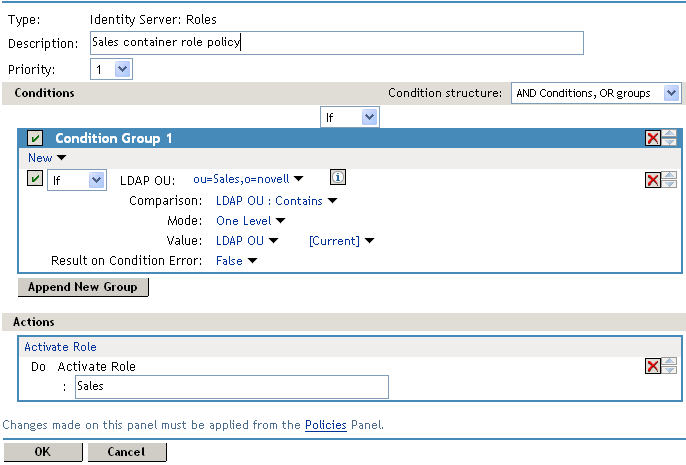Toggle the Condition Group 1 checkbox
This screenshot has width=686, height=465.
(x=35, y=138)
